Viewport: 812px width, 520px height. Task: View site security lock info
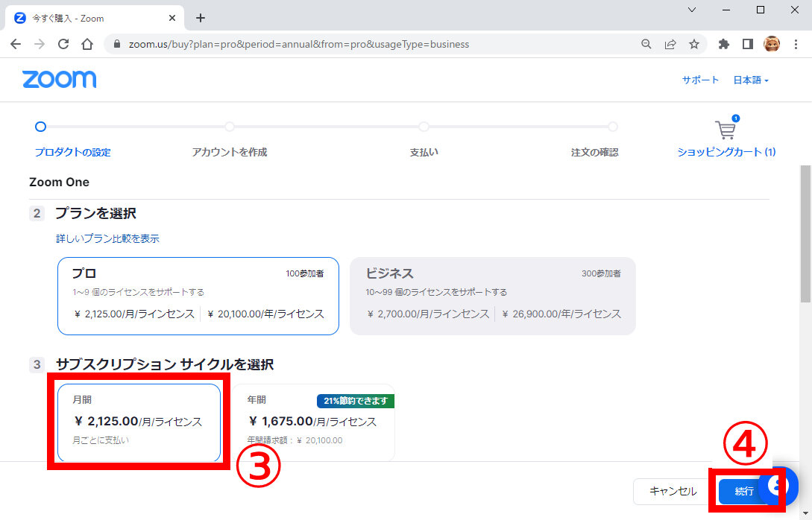click(117, 45)
